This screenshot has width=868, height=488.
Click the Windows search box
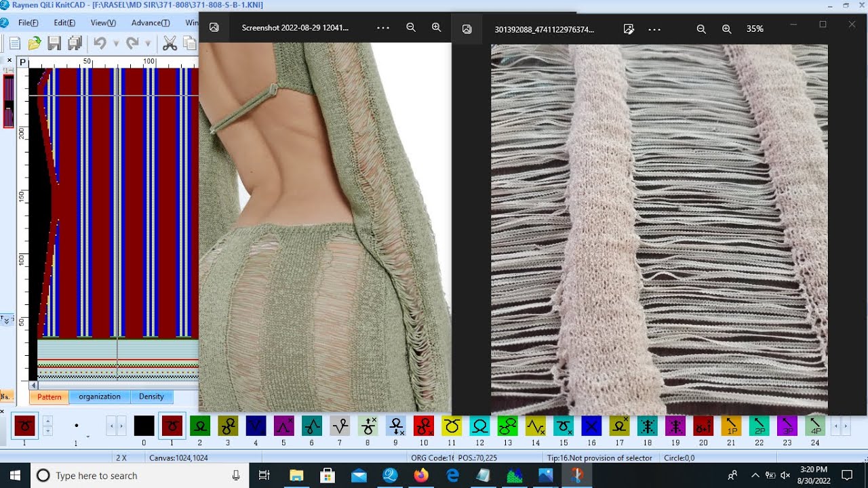[x=138, y=476]
